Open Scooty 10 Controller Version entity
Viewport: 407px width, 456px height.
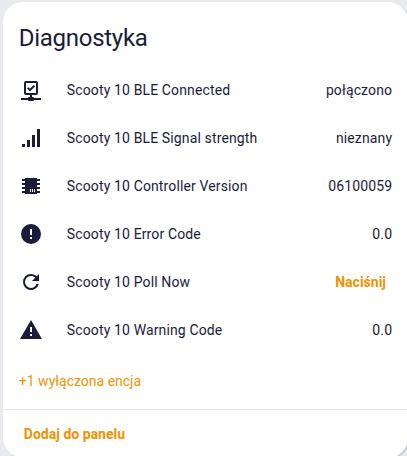tap(206, 186)
